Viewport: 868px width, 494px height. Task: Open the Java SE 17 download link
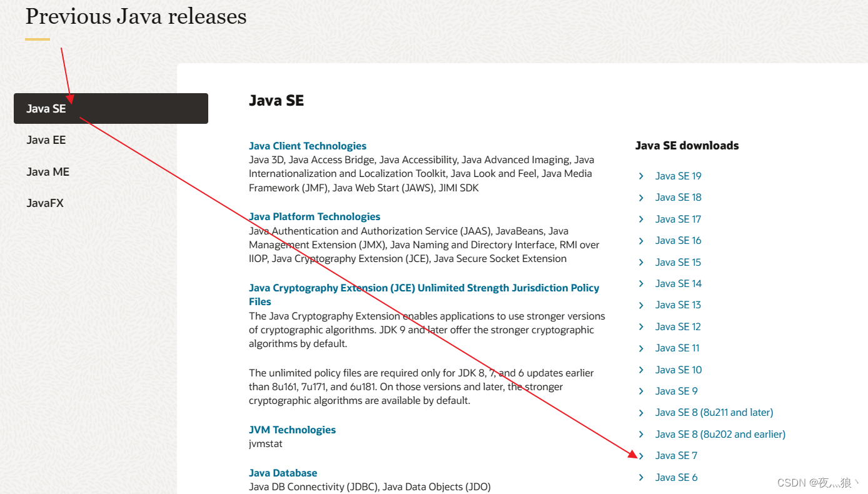pyautogui.click(x=679, y=219)
